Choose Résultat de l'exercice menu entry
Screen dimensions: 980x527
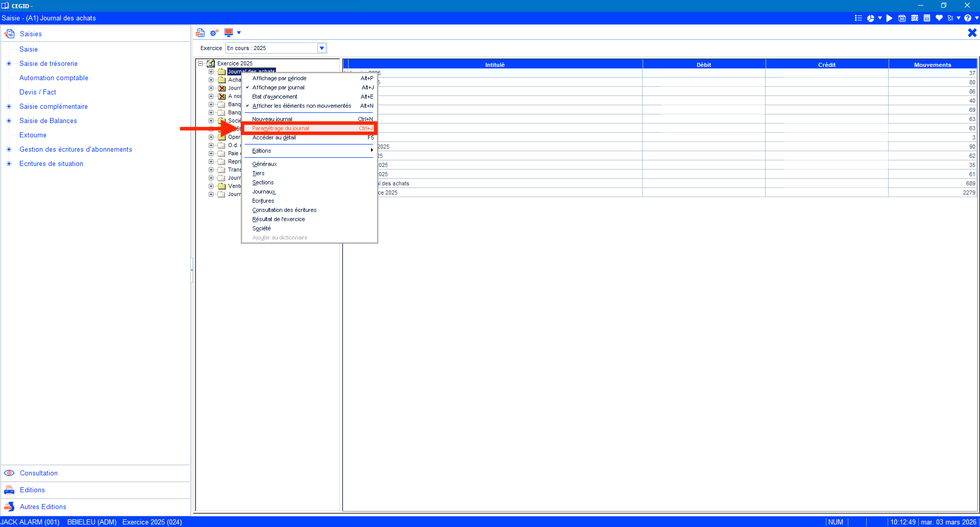click(309, 219)
